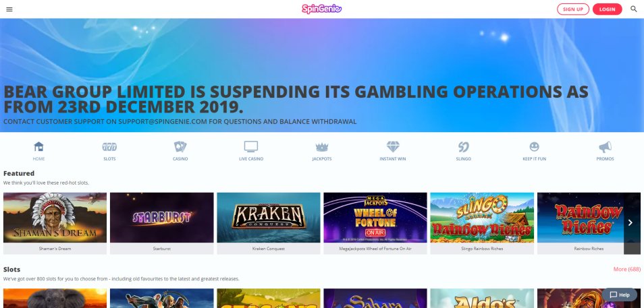This screenshot has height=308, width=644.
Task: Open the Promos megaphone icon
Action: pyautogui.click(x=605, y=146)
